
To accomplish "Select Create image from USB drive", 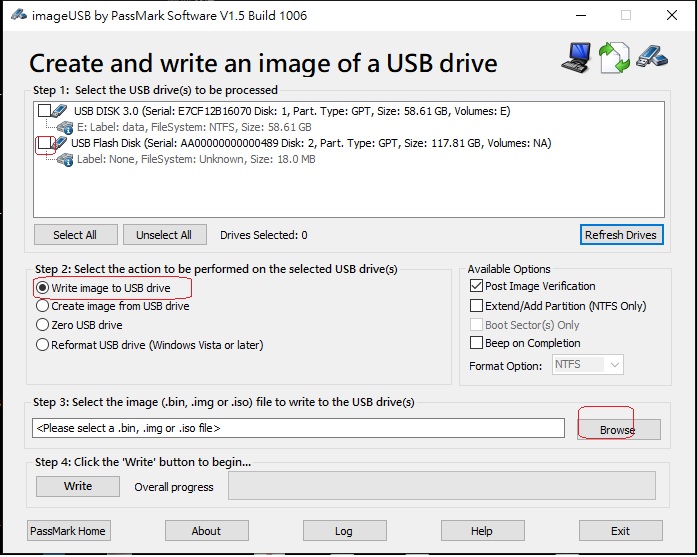I will pyautogui.click(x=43, y=307).
